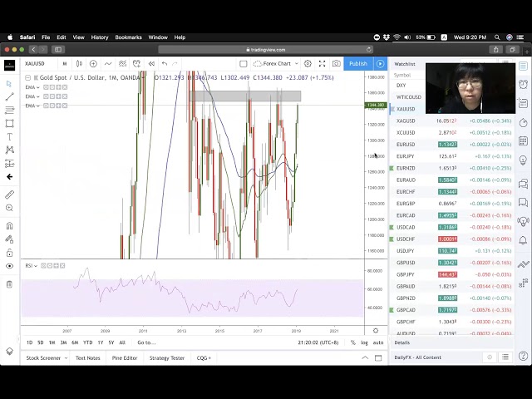This screenshot has width=532, height=399.
Task: Set time range to 5Y
Action: point(111,342)
